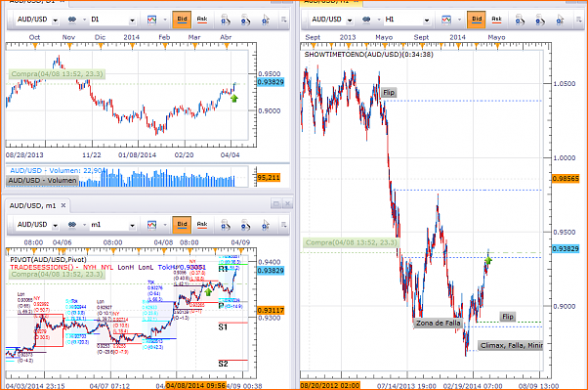Viewport: 588px width, 390px height.
Task: Click the 95,211 volume value tag
Action: 269,178
